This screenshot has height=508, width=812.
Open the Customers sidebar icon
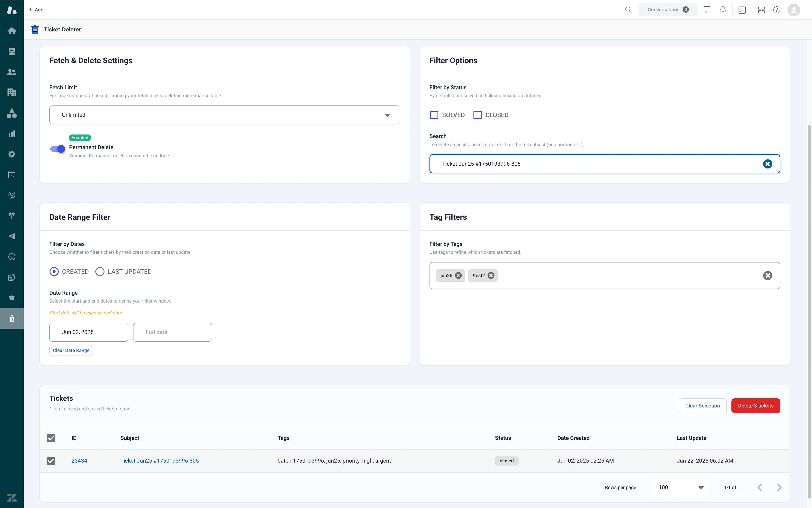pyautogui.click(x=12, y=72)
